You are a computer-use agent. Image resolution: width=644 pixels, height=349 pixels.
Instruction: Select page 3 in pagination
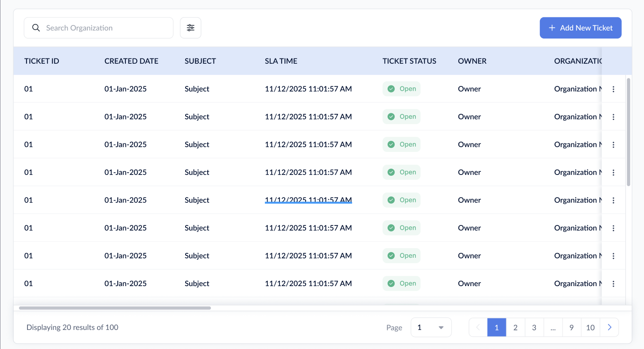534,327
